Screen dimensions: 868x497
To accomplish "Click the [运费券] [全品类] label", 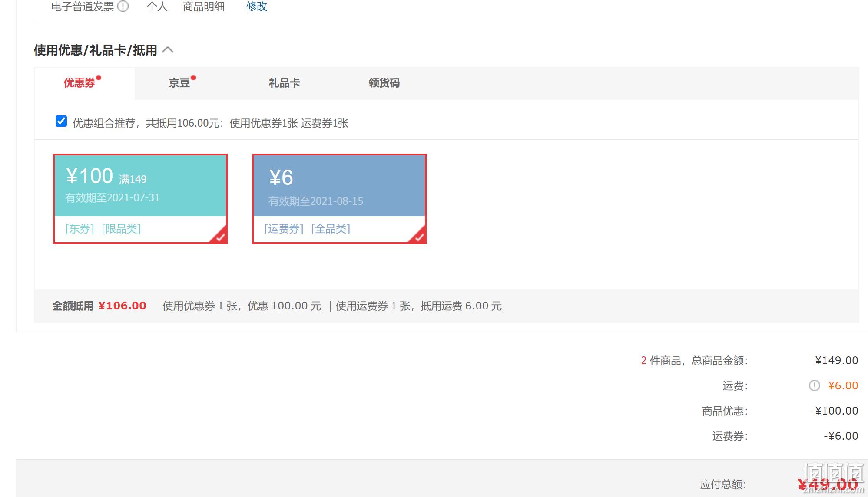I will pyautogui.click(x=307, y=229).
